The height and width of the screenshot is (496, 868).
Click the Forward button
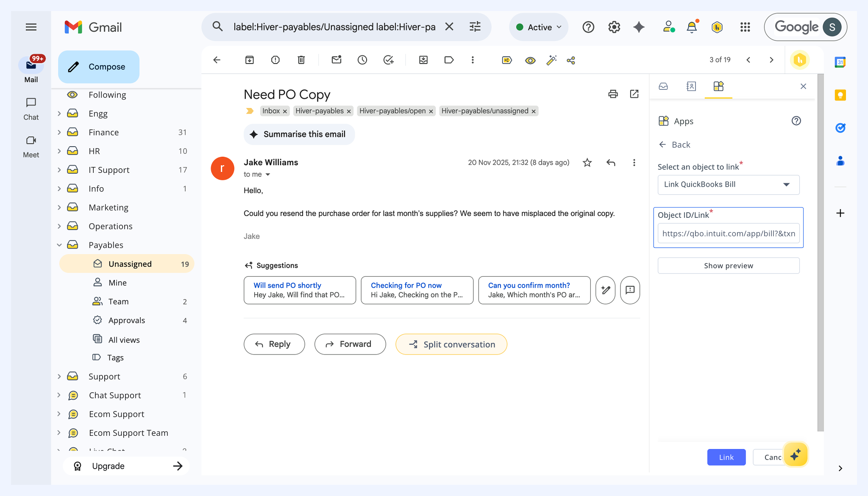(x=350, y=344)
